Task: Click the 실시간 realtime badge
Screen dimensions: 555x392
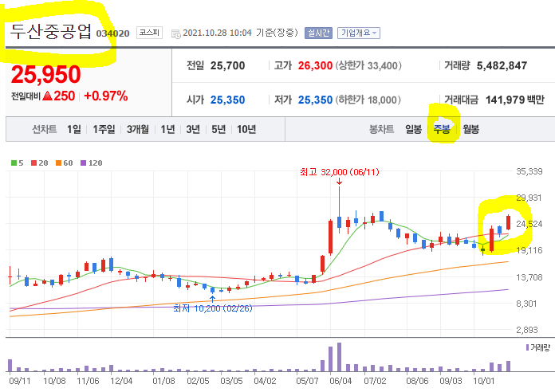Action: [318, 33]
